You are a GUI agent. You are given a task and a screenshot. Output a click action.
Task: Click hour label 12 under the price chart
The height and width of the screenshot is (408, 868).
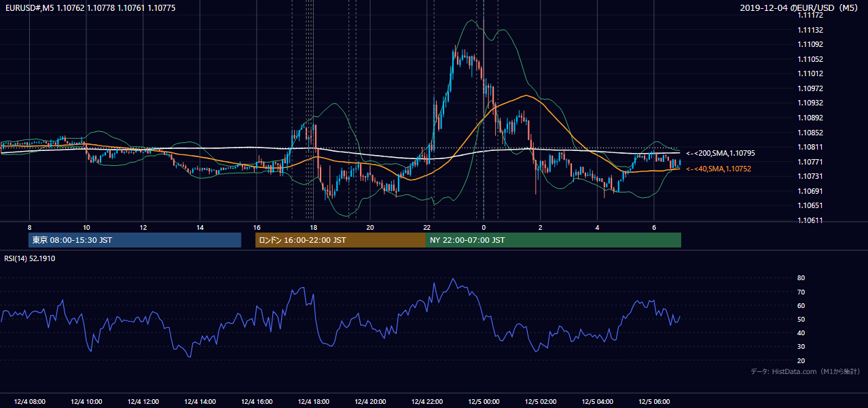[x=143, y=227]
